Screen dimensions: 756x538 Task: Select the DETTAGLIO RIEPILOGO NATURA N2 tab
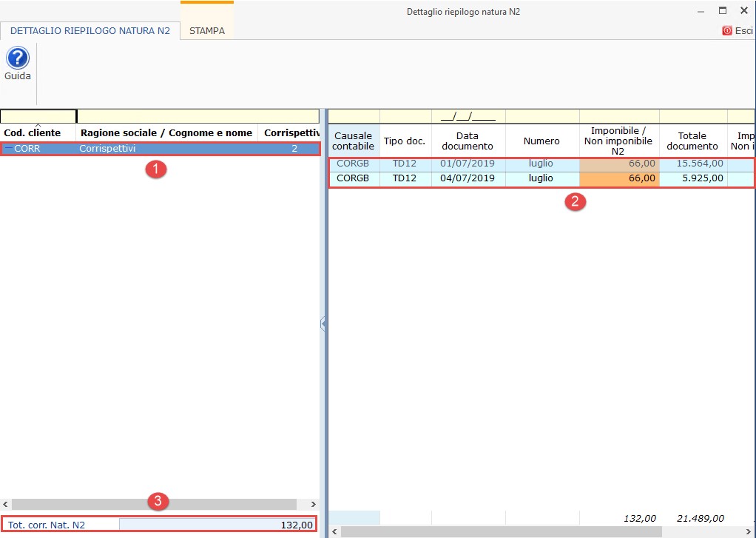(90, 31)
